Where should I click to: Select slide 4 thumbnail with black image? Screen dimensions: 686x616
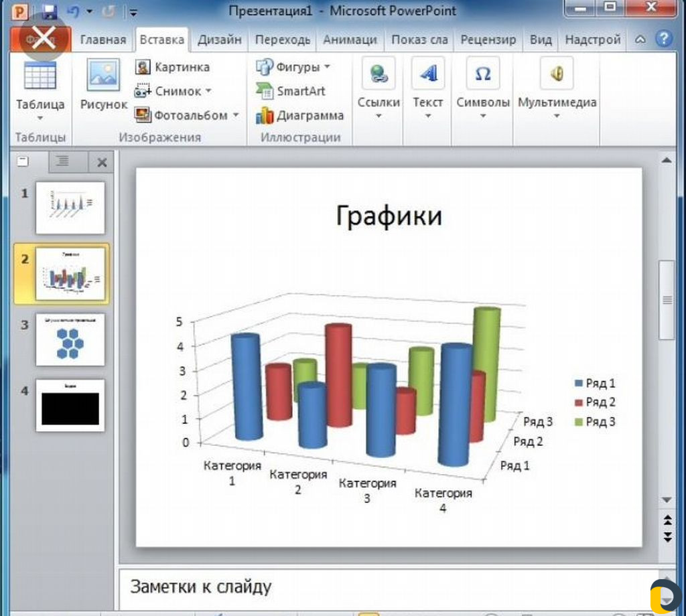click(x=70, y=406)
